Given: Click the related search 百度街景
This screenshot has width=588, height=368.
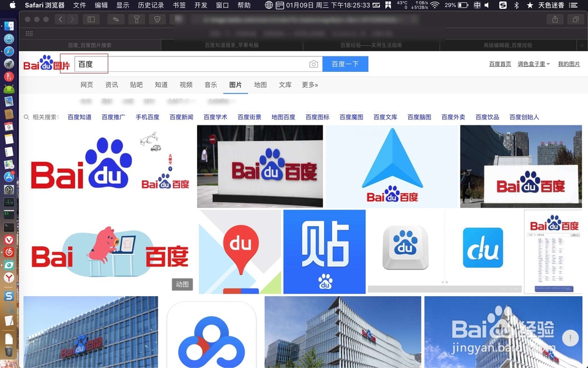Looking at the screenshot, I should coord(249,117).
